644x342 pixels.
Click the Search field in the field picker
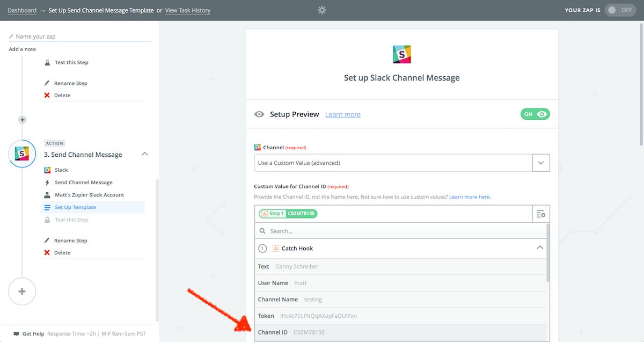pyautogui.click(x=400, y=231)
